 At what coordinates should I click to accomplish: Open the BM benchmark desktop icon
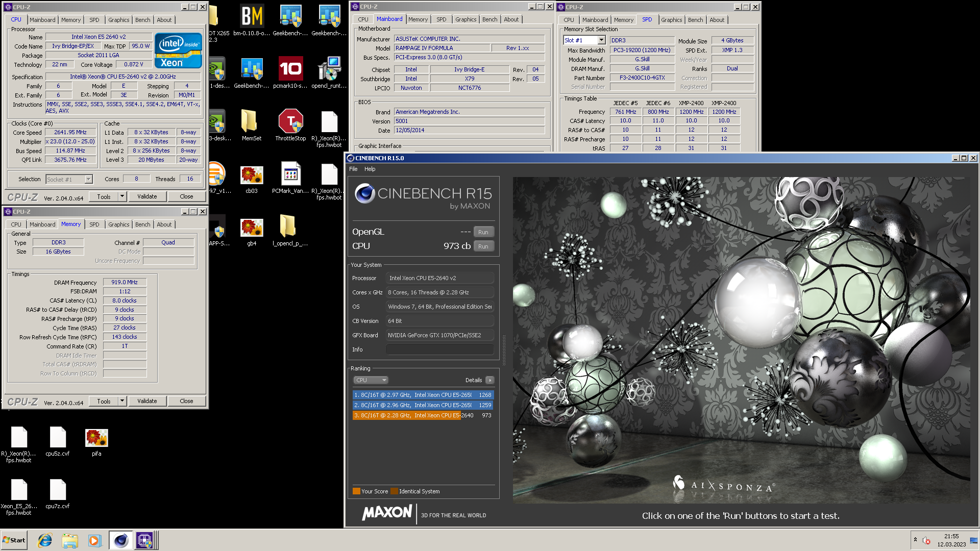pos(252,20)
